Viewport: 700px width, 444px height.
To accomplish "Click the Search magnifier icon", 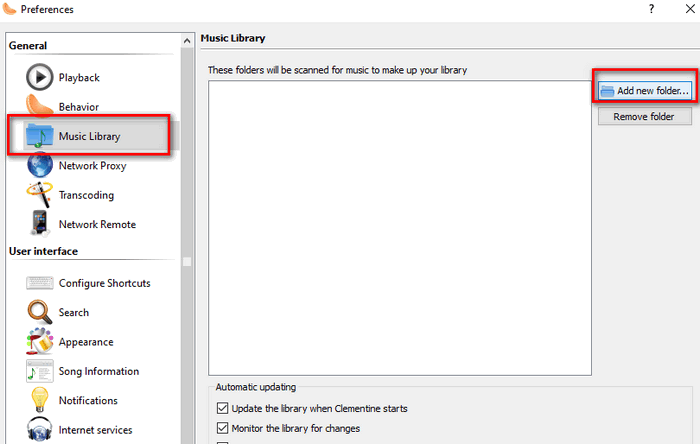I will [39, 312].
